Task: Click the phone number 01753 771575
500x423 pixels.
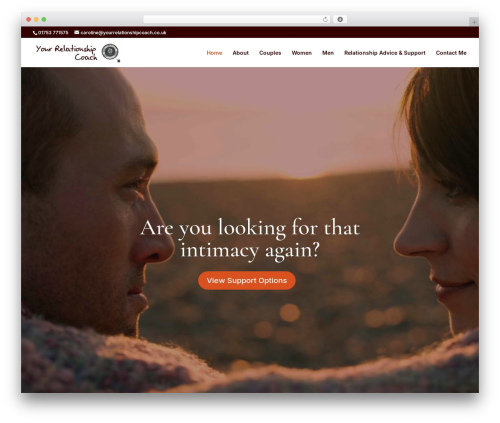Action: pyautogui.click(x=53, y=33)
